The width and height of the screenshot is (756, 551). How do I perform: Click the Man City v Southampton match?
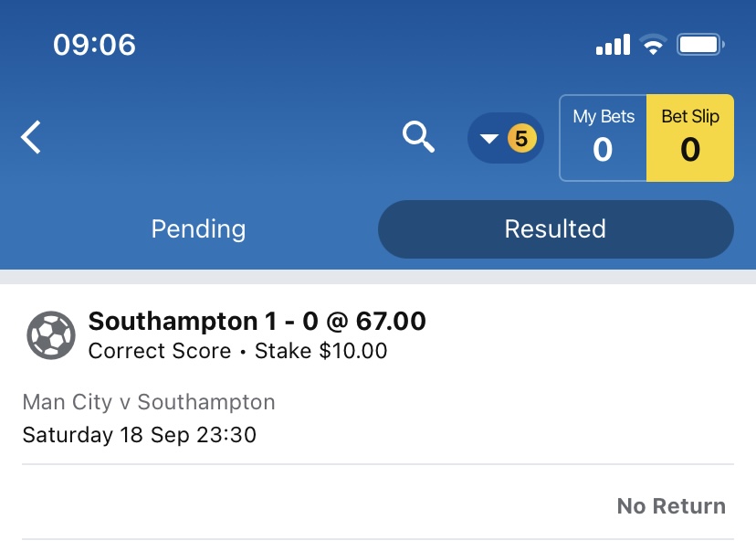149,402
